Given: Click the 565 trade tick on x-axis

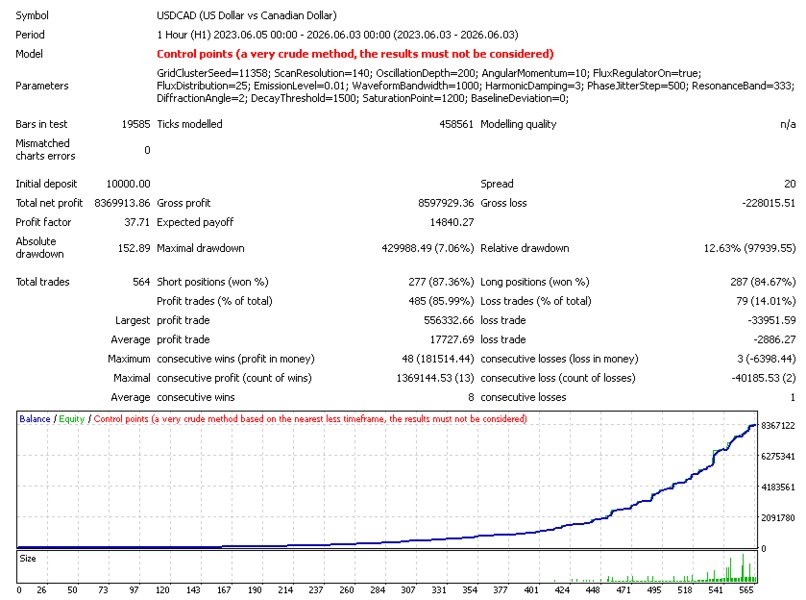Looking at the screenshot, I should pos(746,590).
